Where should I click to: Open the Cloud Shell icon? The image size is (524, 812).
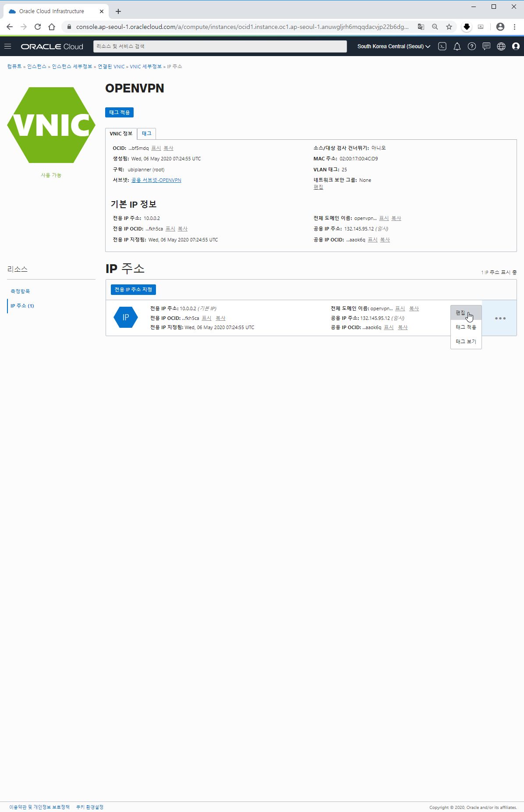click(443, 46)
